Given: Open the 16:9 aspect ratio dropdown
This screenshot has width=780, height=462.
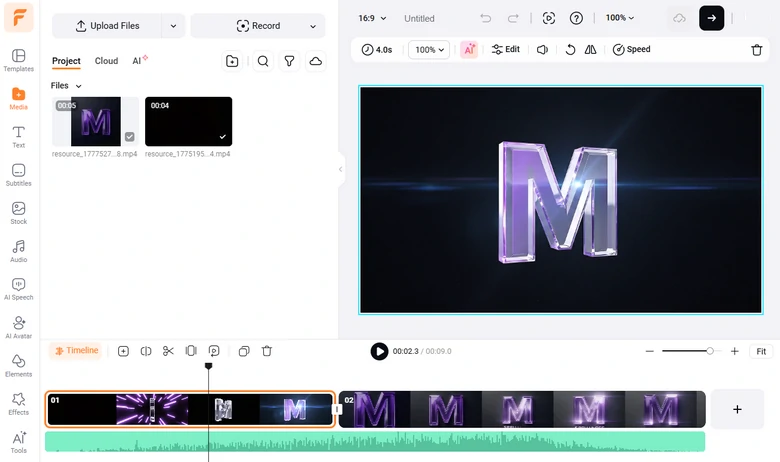Looking at the screenshot, I should coord(372,18).
